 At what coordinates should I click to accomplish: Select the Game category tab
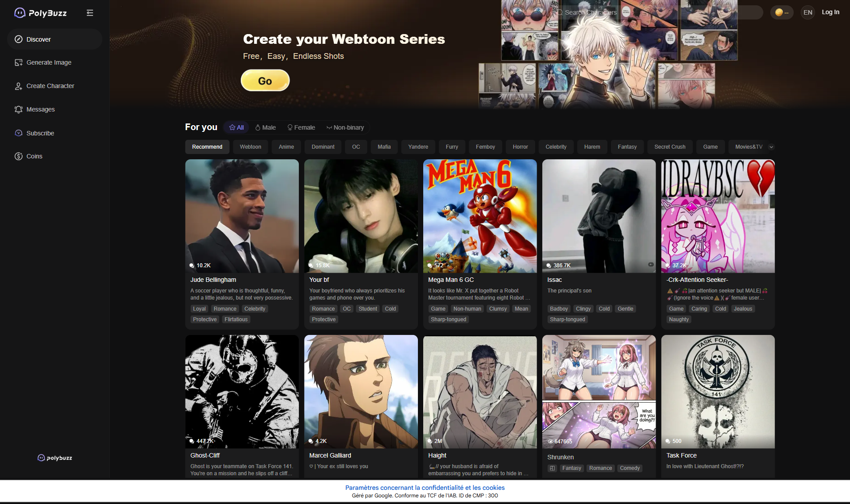(x=711, y=147)
